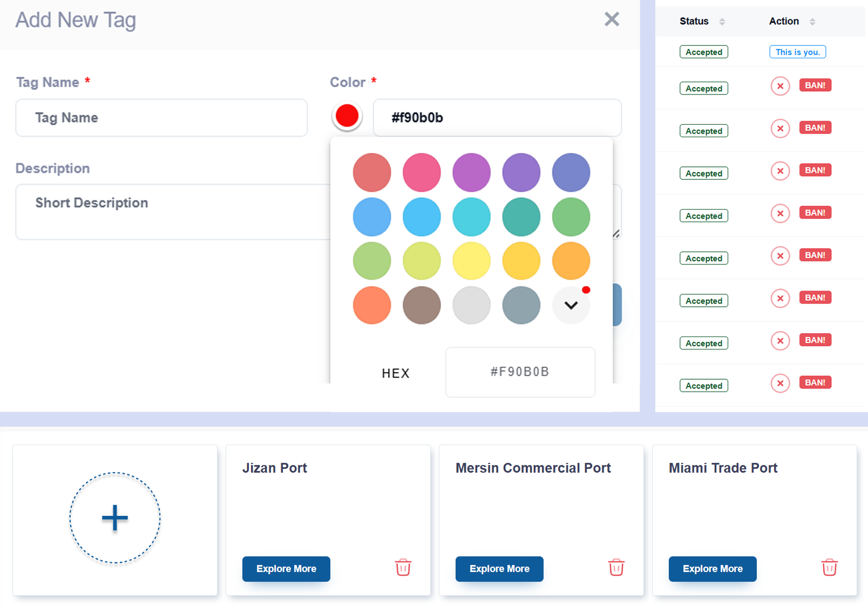Click the Tag Name input field
Viewport: 868px width, 612px height.
click(x=161, y=118)
